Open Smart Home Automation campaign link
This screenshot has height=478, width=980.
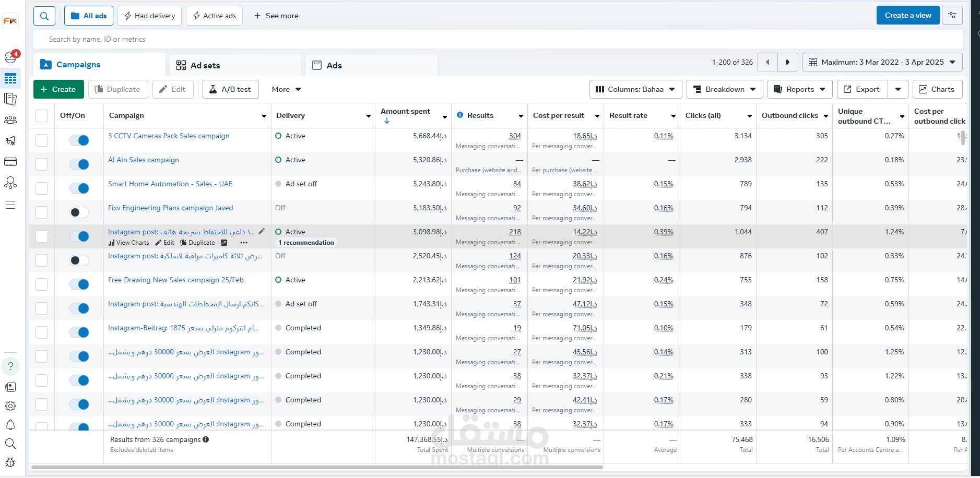pyautogui.click(x=170, y=184)
